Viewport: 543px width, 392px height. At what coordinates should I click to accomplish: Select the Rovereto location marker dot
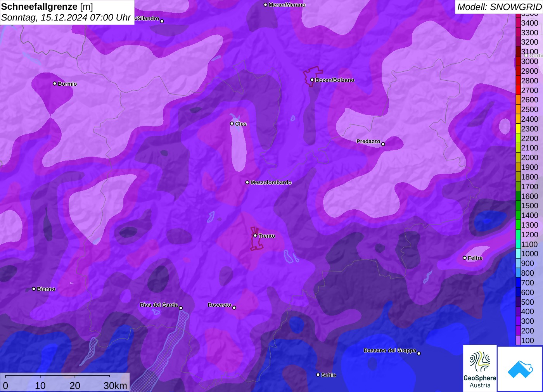pyautogui.click(x=234, y=307)
